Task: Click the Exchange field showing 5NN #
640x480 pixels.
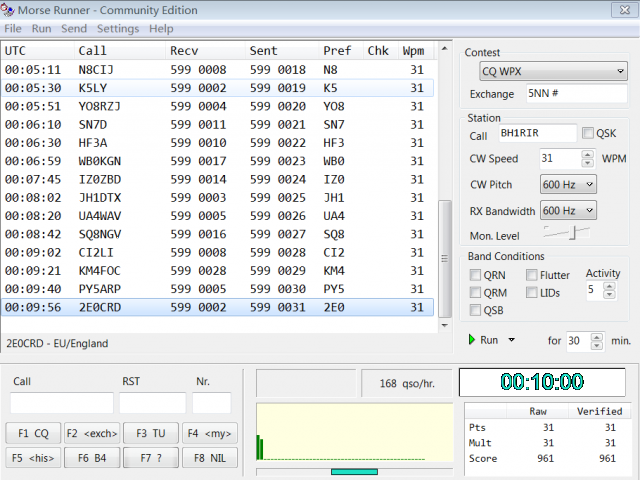Action: [x=576, y=93]
